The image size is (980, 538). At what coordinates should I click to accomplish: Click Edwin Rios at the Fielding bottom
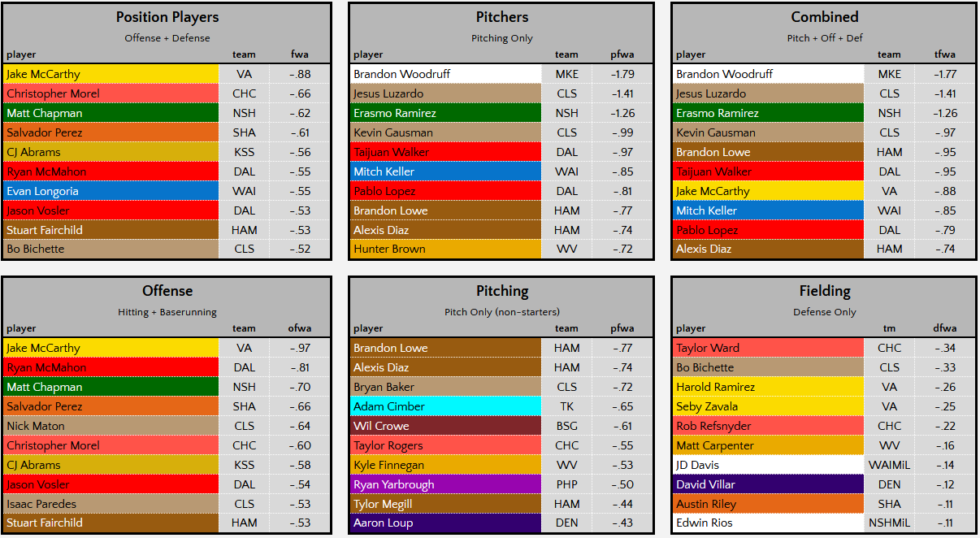pyautogui.click(x=704, y=523)
